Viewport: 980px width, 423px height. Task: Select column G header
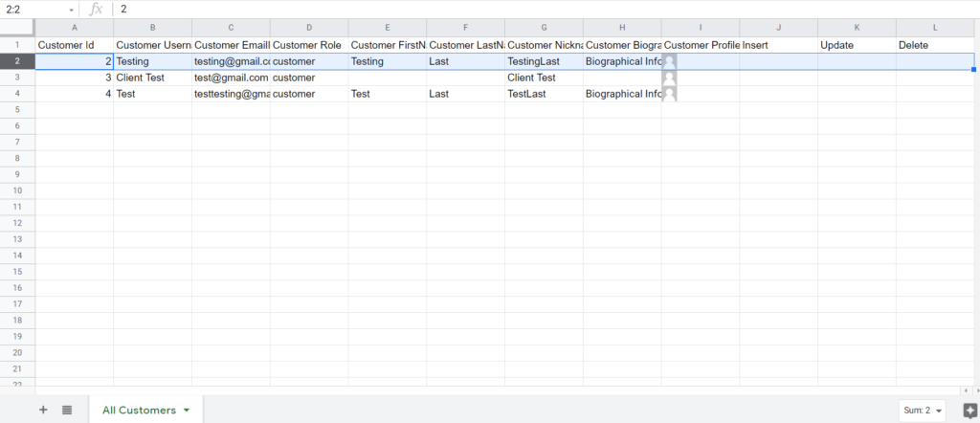click(x=544, y=28)
